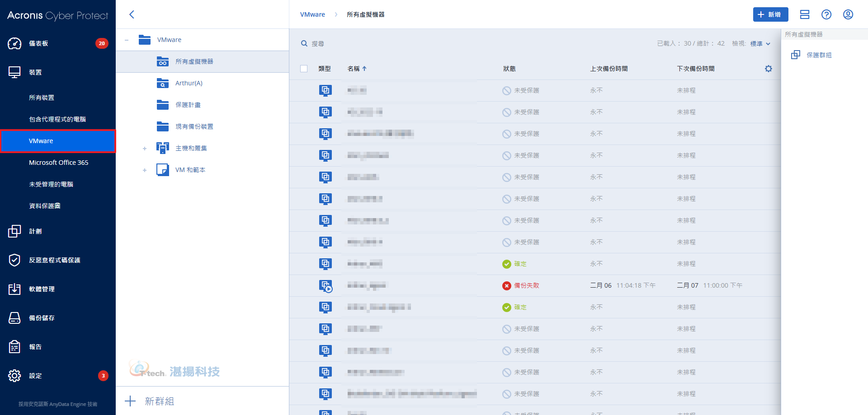Click the 主機和叢集 hosts icon

pyautogui.click(x=163, y=148)
